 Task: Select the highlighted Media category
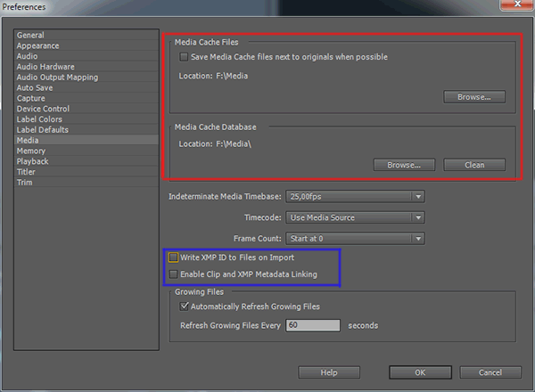pyautogui.click(x=86, y=140)
